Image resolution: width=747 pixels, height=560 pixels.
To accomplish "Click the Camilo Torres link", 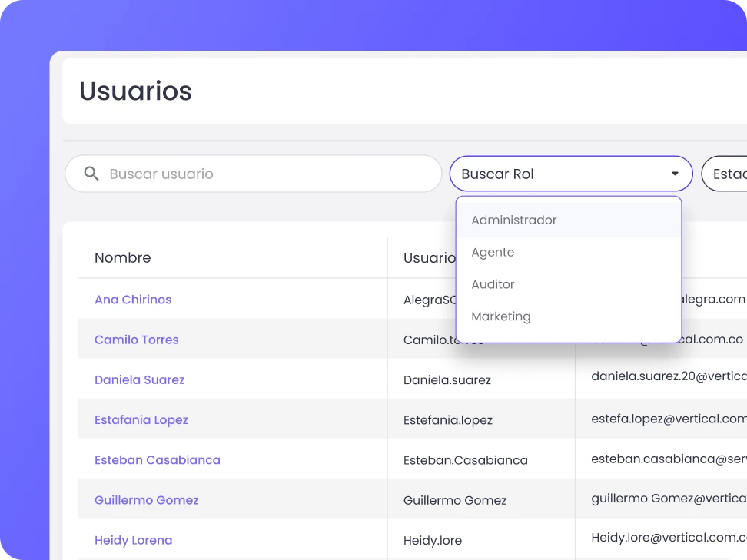I will [136, 340].
